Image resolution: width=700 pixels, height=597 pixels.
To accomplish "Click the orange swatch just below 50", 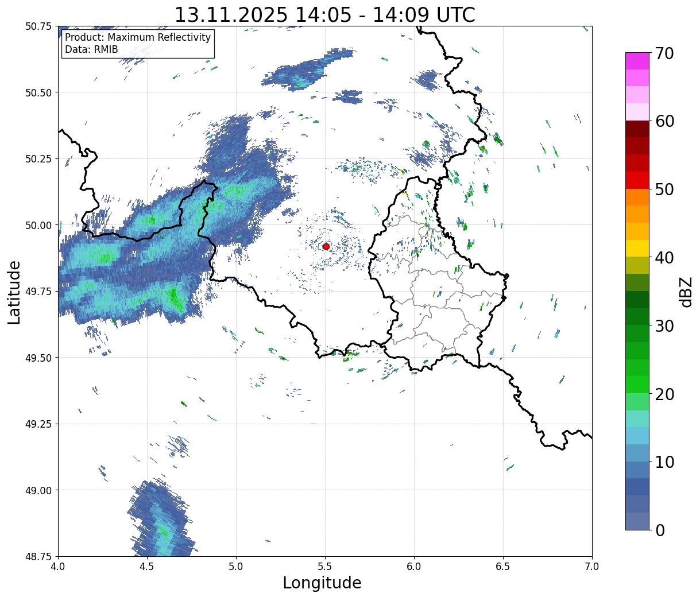I will click(637, 197).
